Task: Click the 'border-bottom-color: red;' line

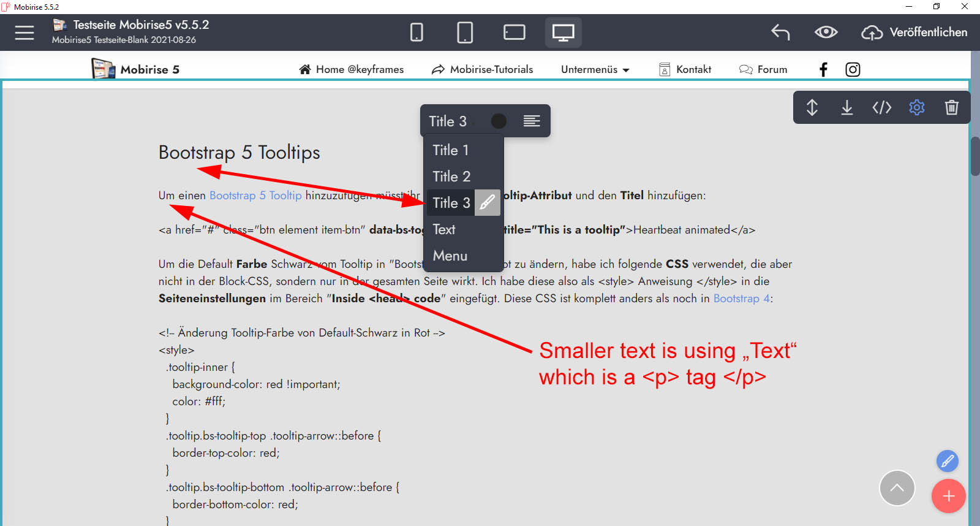Action: (235, 505)
